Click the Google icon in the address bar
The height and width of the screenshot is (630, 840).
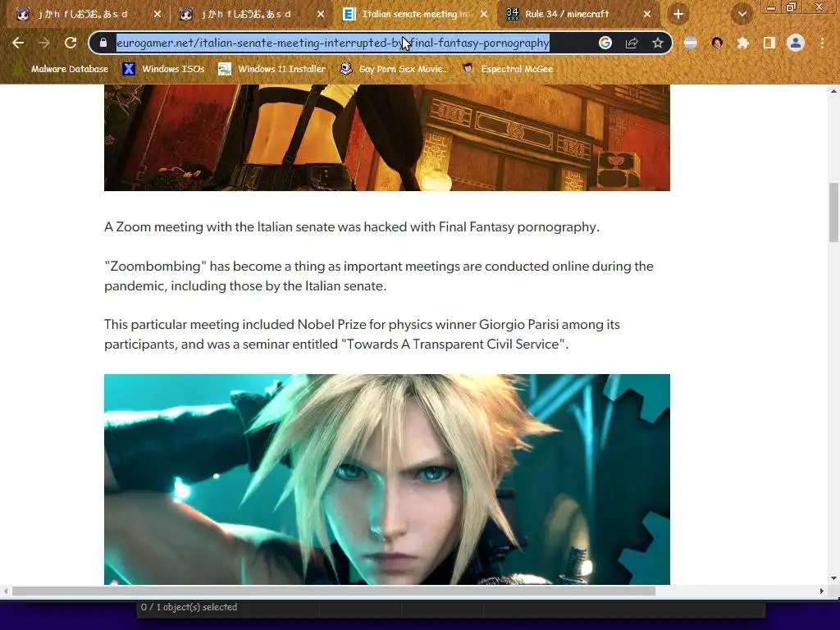coord(605,43)
